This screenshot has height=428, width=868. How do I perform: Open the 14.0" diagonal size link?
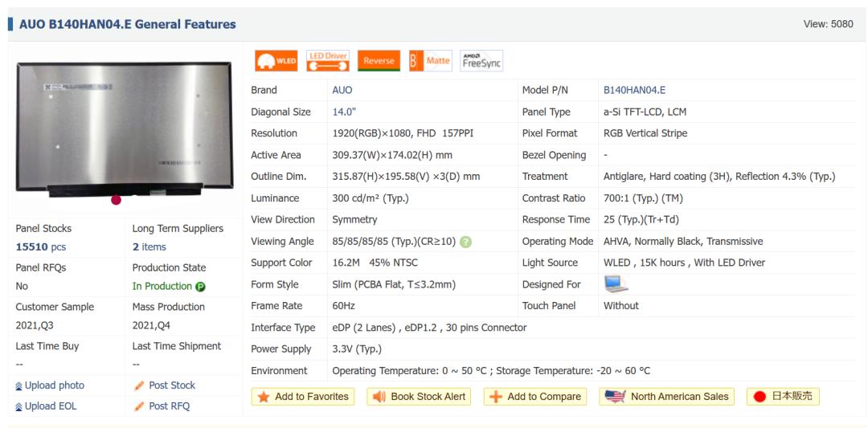(x=344, y=112)
